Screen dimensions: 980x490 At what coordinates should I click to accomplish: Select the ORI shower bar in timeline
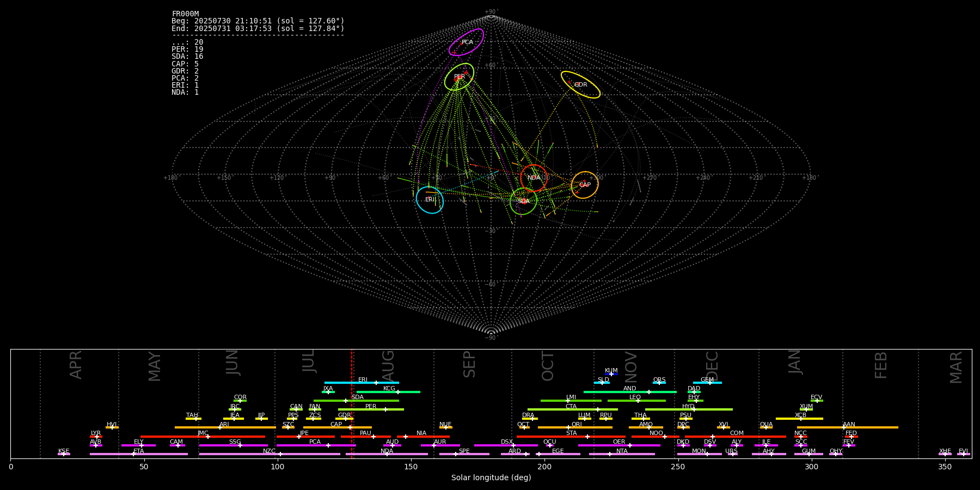pos(575,427)
